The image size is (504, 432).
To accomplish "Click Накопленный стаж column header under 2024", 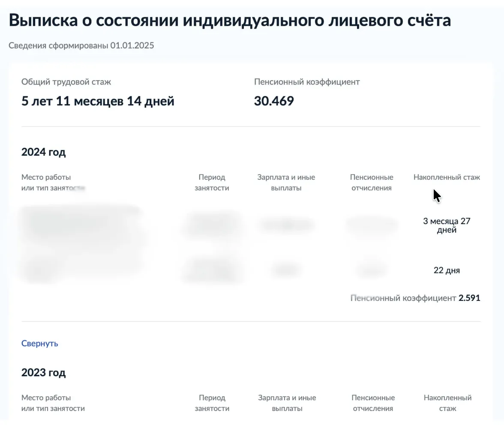I will [447, 177].
